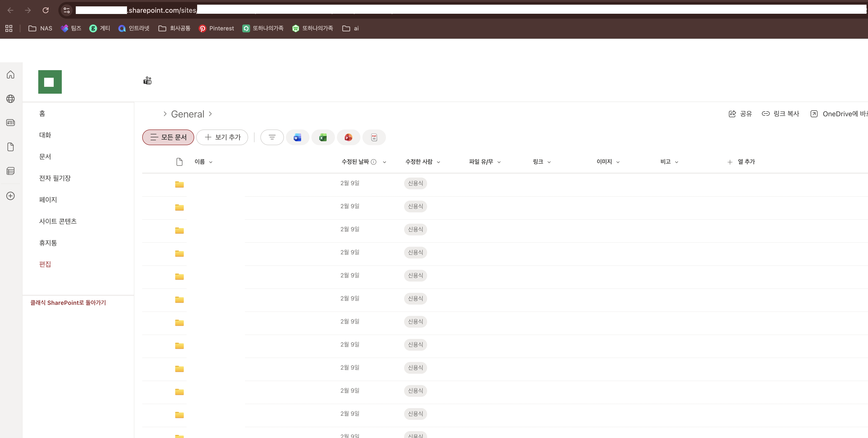Click the browser back arrow
The image size is (868, 438).
(11, 10)
